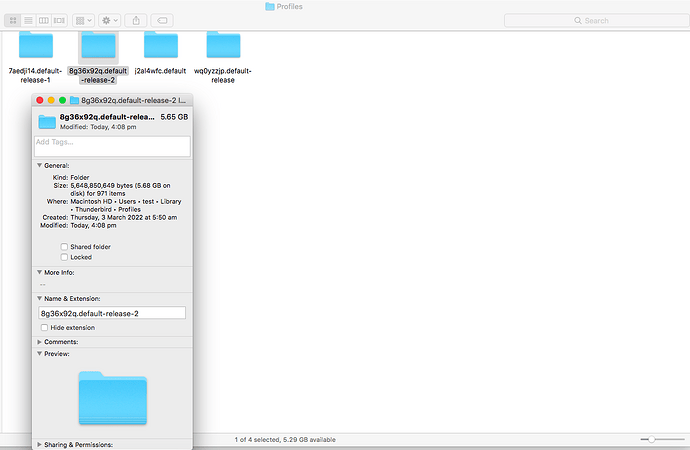
Task: Click the 5.65 GB size in Info header
Action: tap(174, 117)
